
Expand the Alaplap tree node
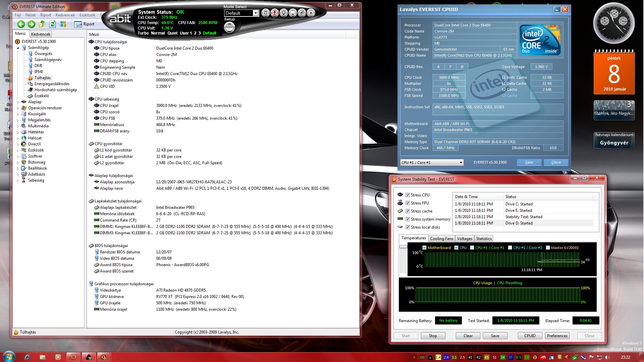coord(18,102)
